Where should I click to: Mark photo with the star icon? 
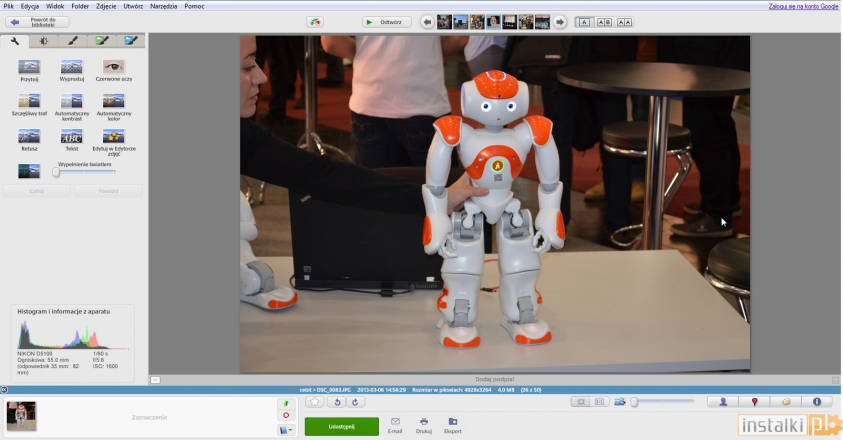[315, 402]
